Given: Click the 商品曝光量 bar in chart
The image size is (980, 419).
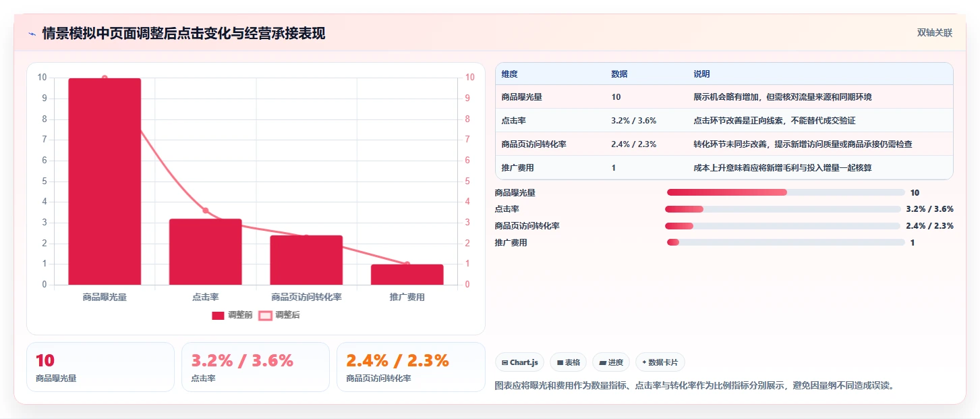Looking at the screenshot, I should pyautogui.click(x=105, y=181).
